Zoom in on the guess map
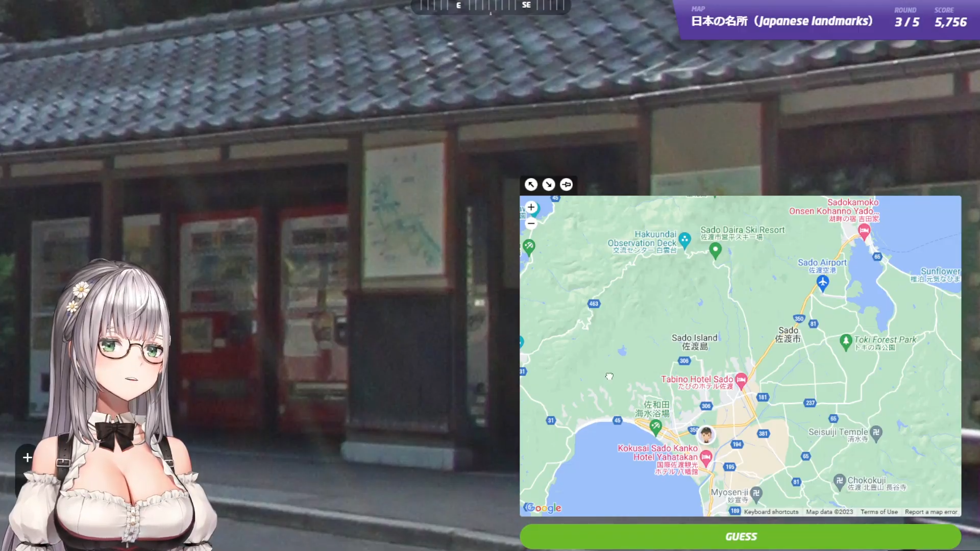This screenshot has height=551, width=980. pyautogui.click(x=531, y=207)
